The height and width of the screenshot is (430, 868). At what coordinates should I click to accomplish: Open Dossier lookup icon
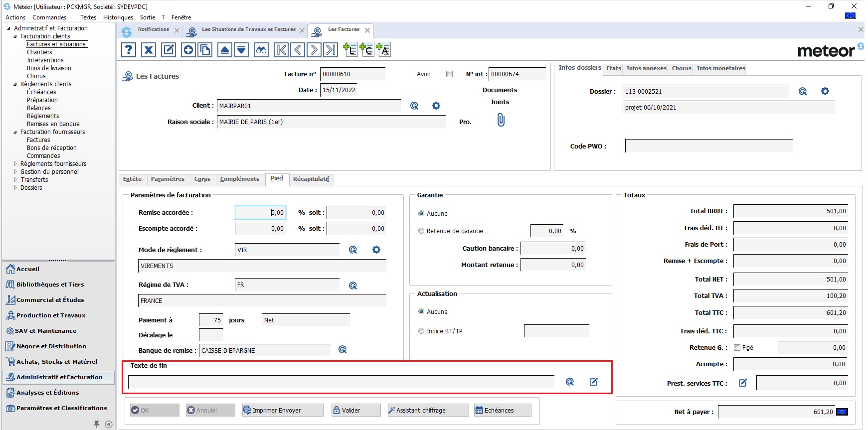803,91
